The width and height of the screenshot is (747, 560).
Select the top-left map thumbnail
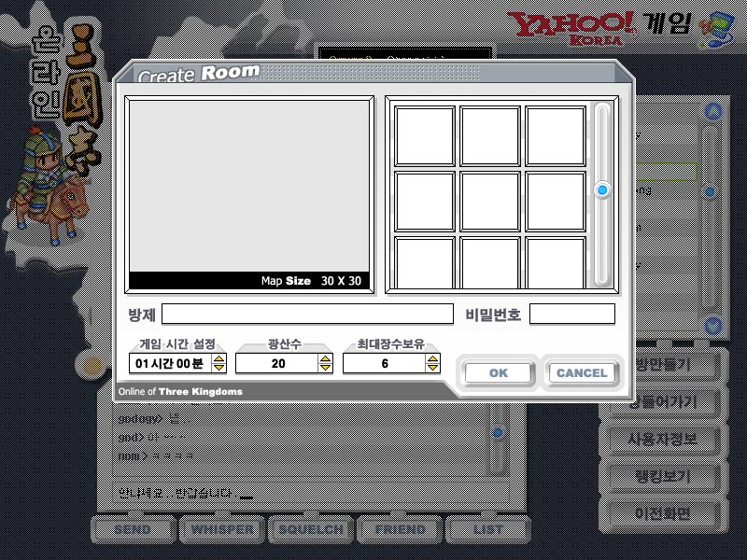[x=425, y=136]
